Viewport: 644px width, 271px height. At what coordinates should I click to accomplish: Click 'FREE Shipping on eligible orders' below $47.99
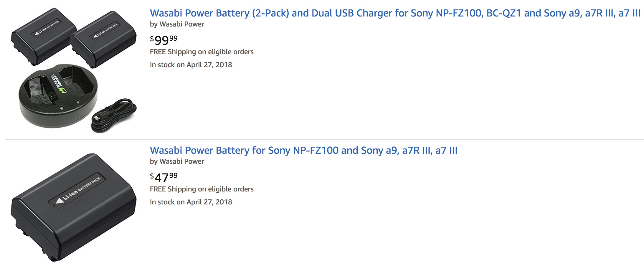[x=202, y=189]
